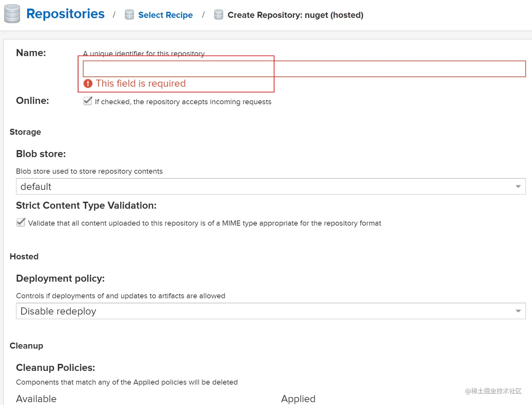Go to Repositories breadcrumb link

[x=65, y=14]
